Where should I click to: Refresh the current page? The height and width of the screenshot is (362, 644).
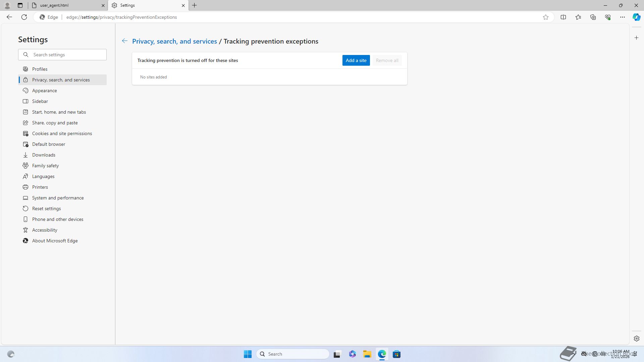tap(24, 17)
